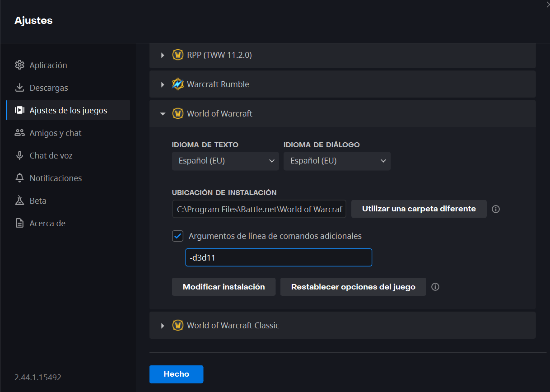Click the Hecho button
Screen dimensions: 550x392
pos(176,374)
